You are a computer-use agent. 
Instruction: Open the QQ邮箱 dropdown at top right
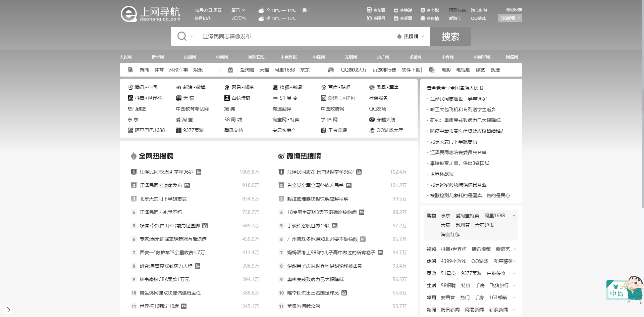509,18
